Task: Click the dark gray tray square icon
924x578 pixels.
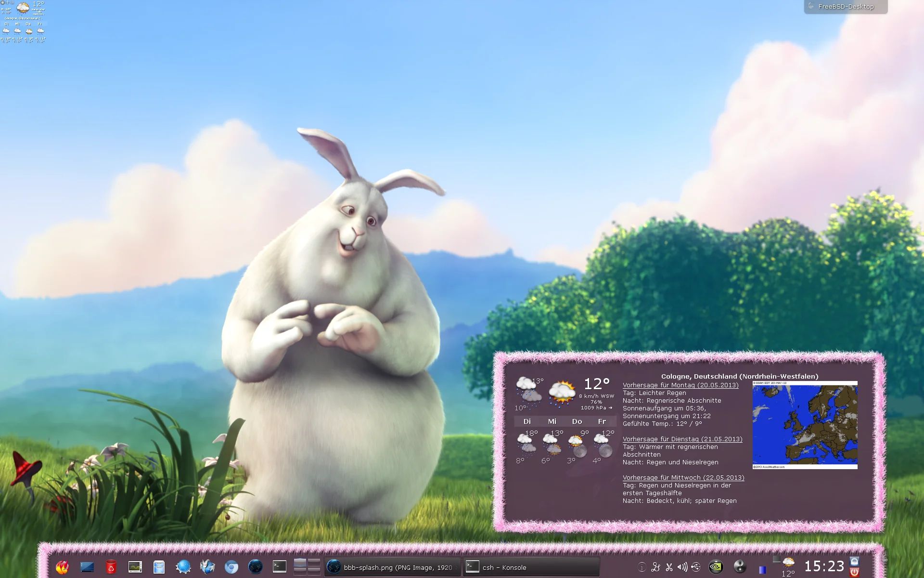Action: 776,559
